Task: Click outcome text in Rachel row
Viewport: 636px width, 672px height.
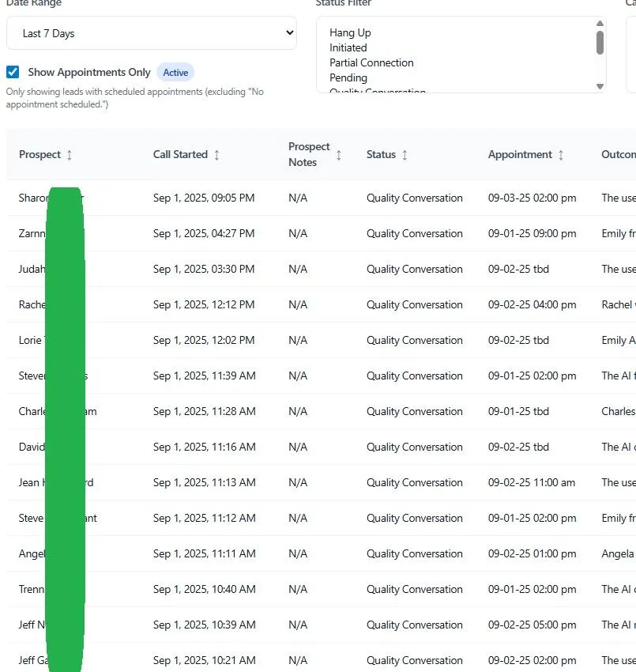Action: coord(619,304)
